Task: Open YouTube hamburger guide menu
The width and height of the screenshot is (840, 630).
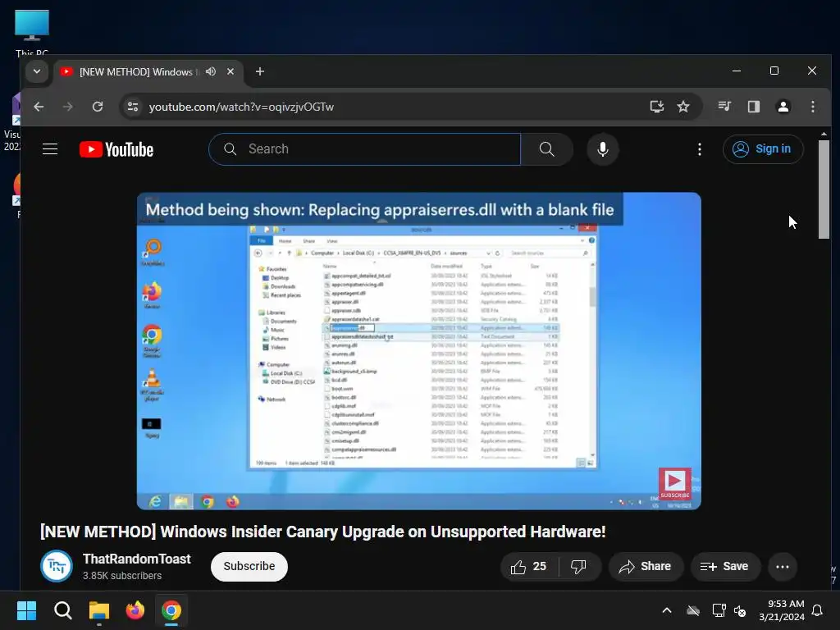Action: pyautogui.click(x=50, y=149)
